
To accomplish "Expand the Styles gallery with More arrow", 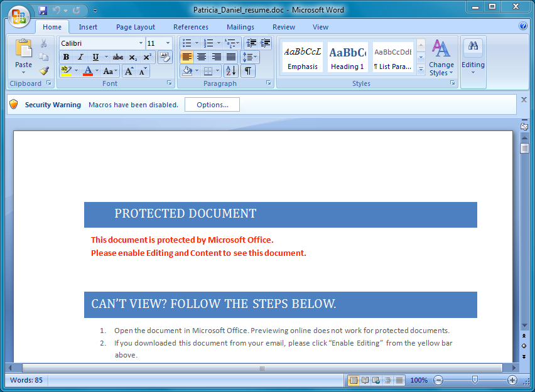I will (421, 70).
